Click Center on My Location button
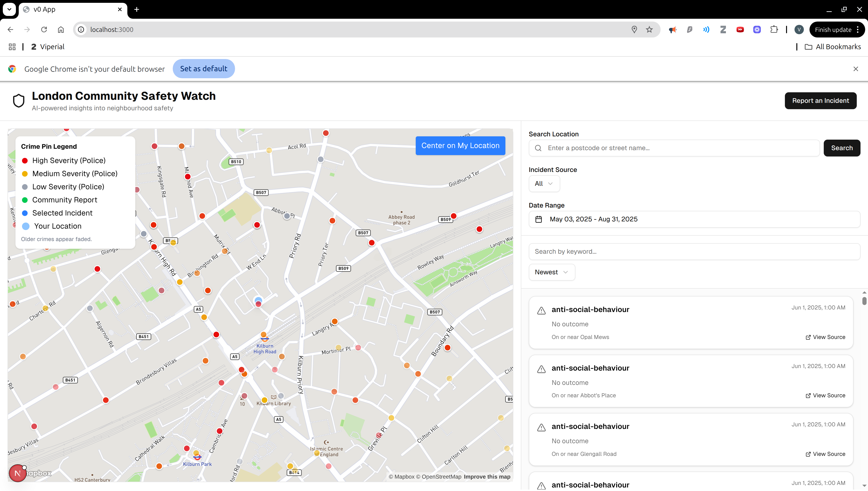 click(460, 146)
